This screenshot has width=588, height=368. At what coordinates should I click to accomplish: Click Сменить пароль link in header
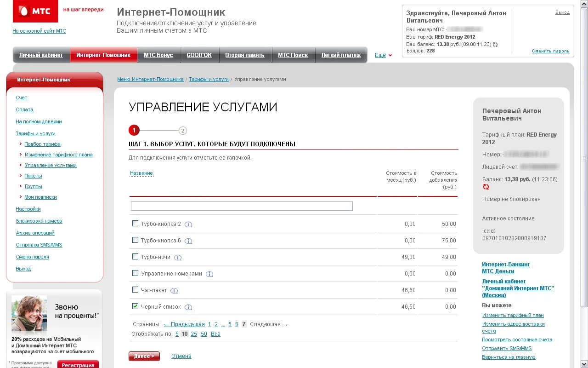550,51
